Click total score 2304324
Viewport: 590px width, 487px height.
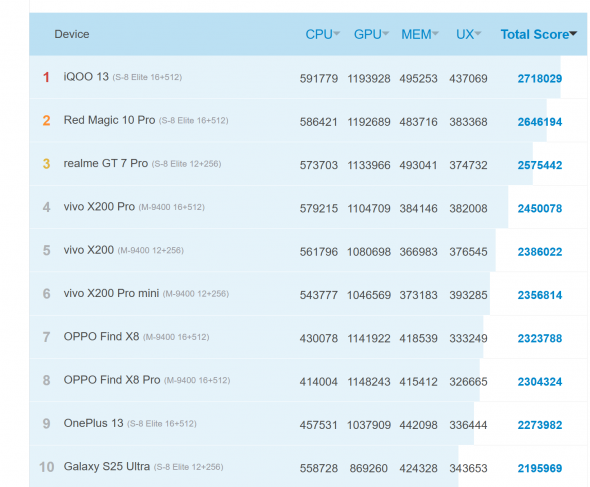click(540, 382)
